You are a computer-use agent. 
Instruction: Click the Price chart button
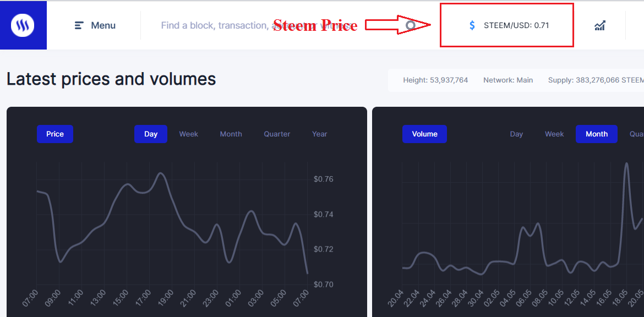[x=55, y=134]
